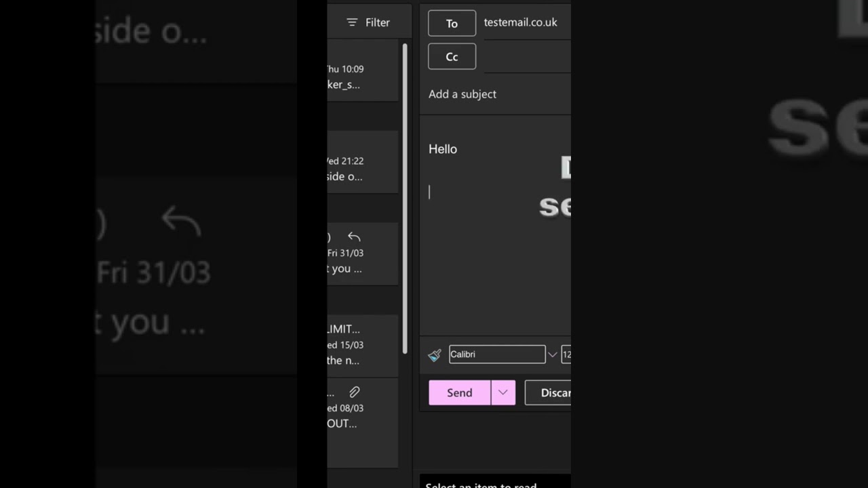Click after Hello in message body
868x488 pixels.
pyautogui.click(x=458, y=149)
